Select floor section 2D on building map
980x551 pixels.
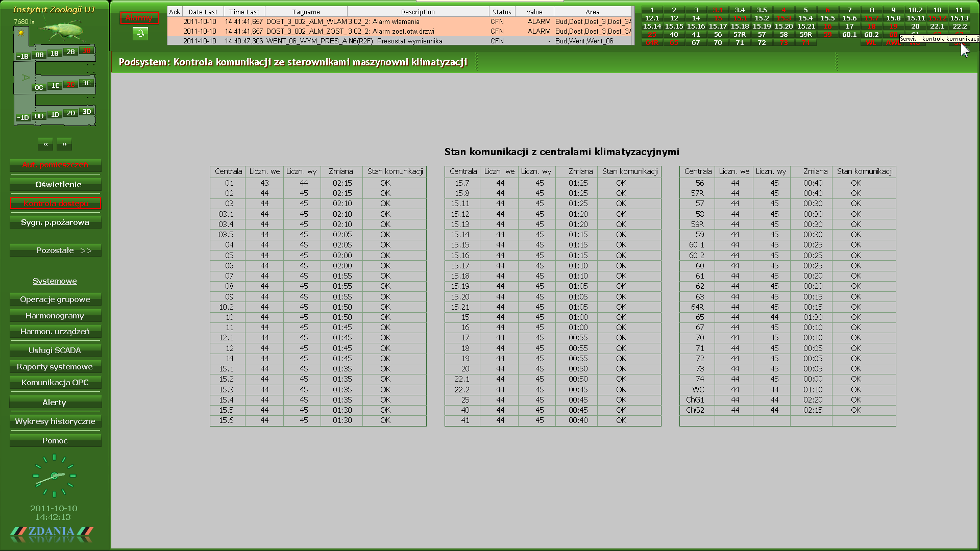[x=71, y=113]
